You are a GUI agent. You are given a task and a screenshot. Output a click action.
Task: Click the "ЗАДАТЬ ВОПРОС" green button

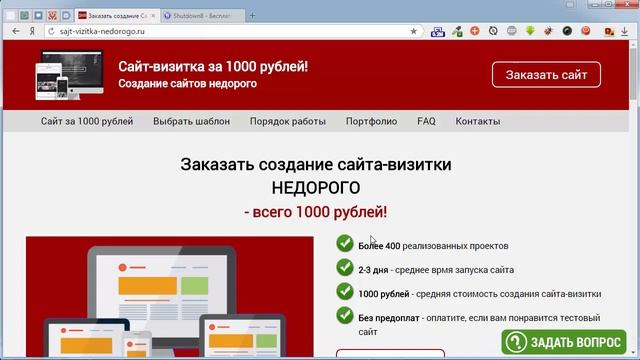click(564, 342)
